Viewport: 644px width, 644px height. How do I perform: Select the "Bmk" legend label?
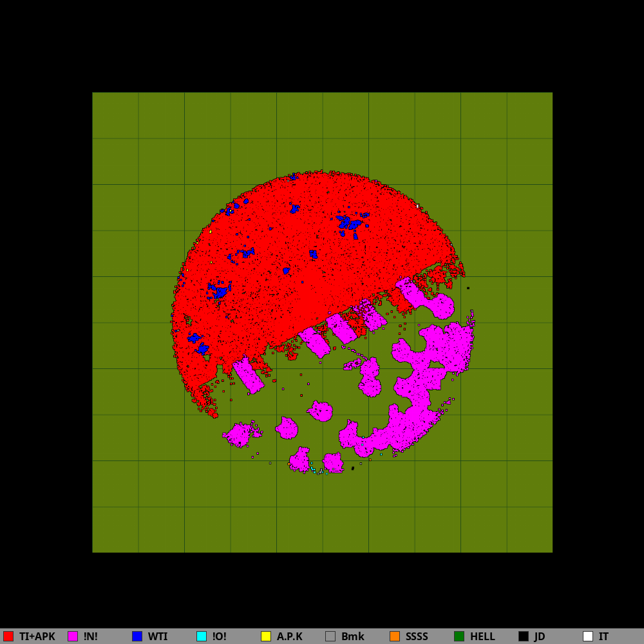pos(353,637)
